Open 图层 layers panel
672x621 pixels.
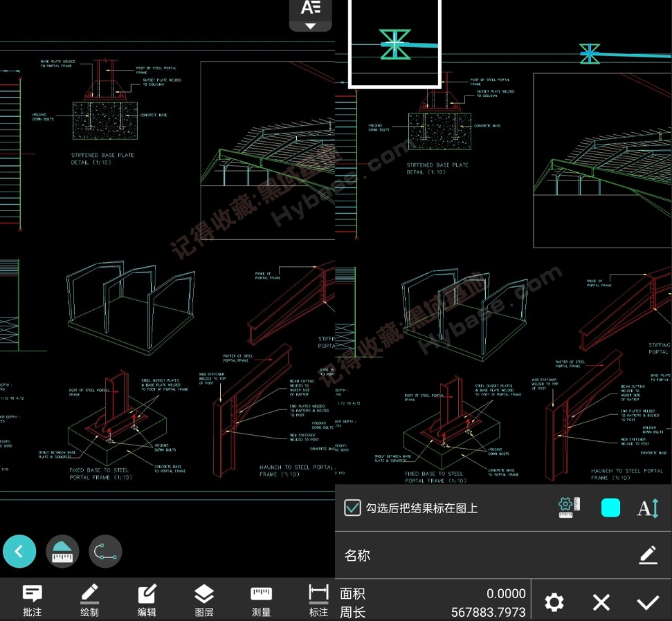coord(204,600)
